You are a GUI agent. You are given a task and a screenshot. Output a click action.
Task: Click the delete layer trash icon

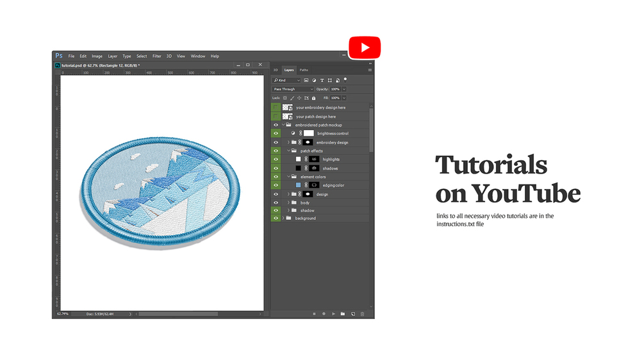pyautogui.click(x=362, y=314)
